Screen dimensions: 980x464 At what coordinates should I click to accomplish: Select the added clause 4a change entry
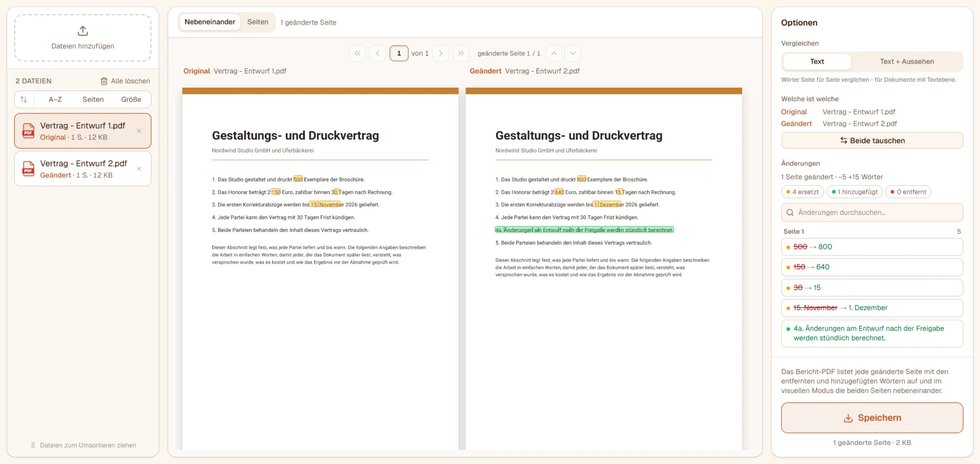(x=872, y=333)
